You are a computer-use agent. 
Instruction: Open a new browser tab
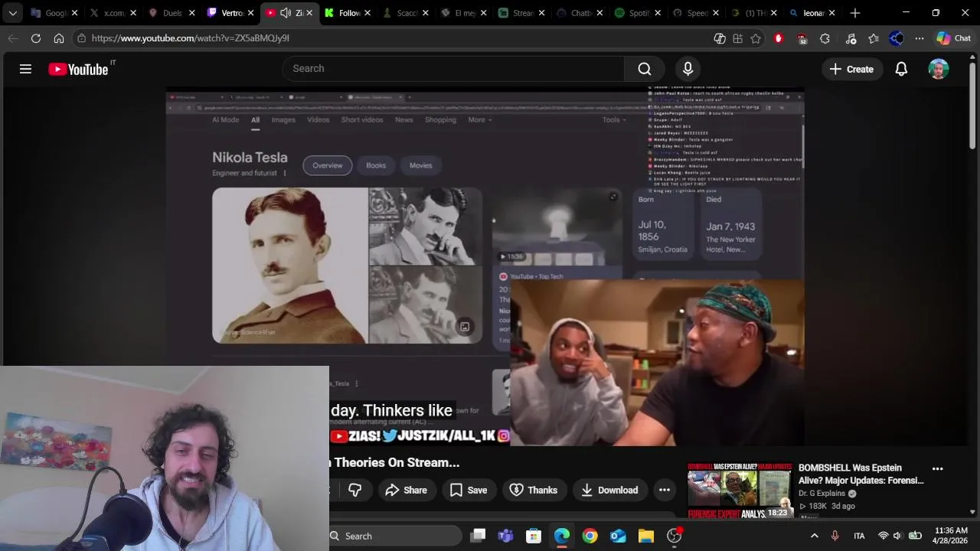(x=855, y=13)
